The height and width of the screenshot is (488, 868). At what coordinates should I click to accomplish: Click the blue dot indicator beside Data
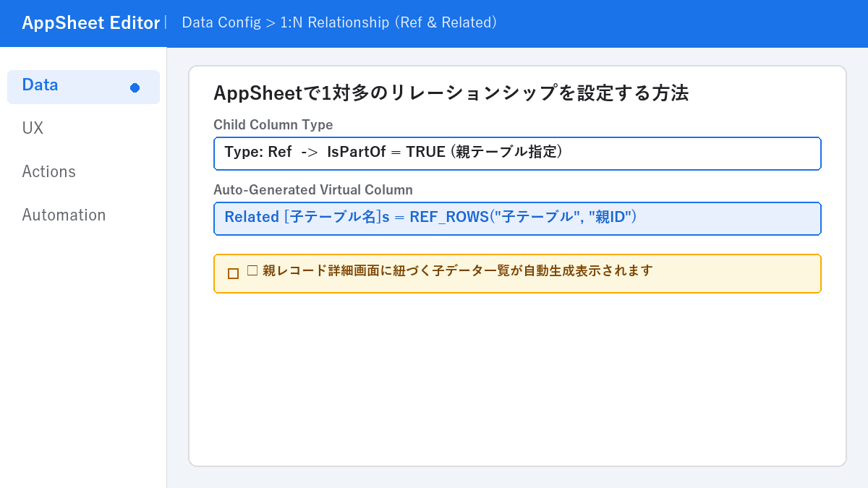(135, 87)
